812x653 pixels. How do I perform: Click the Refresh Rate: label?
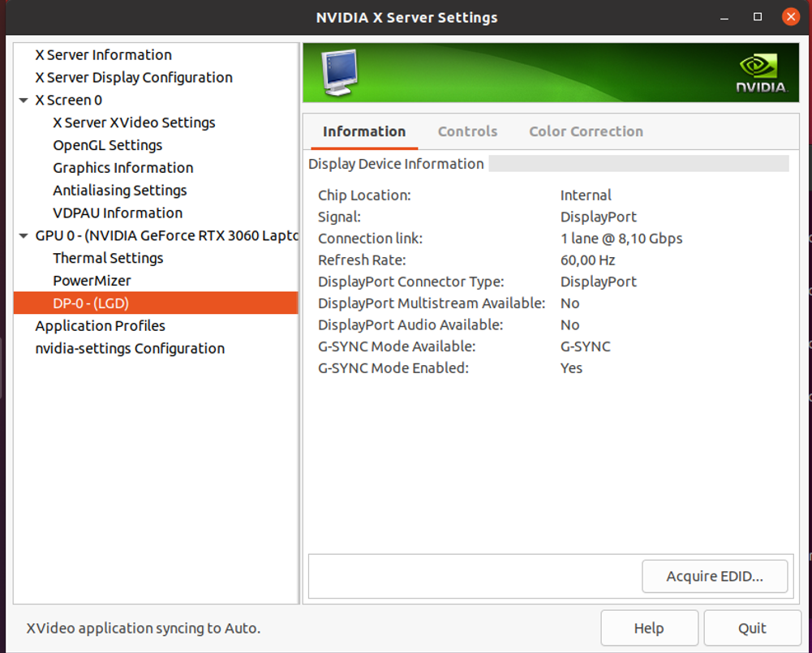[362, 260]
